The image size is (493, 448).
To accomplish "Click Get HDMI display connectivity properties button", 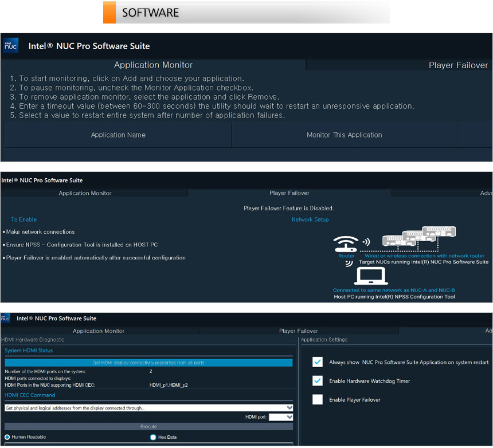I will pos(148,363).
